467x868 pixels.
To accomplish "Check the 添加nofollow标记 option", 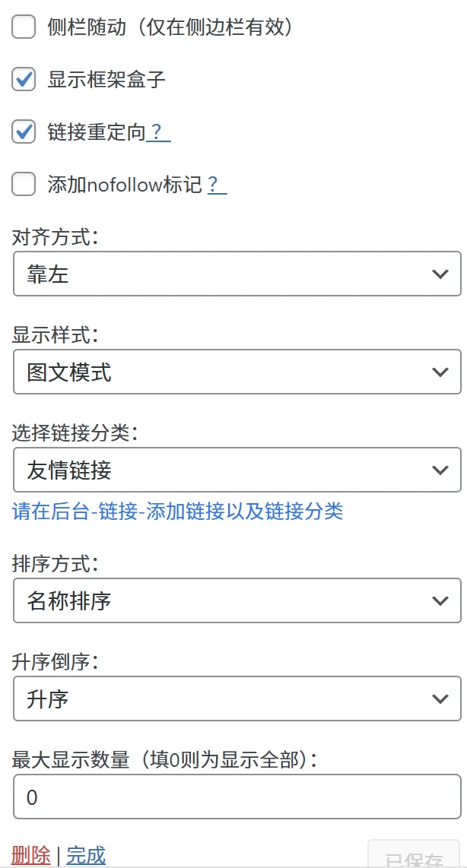I will click(x=24, y=184).
